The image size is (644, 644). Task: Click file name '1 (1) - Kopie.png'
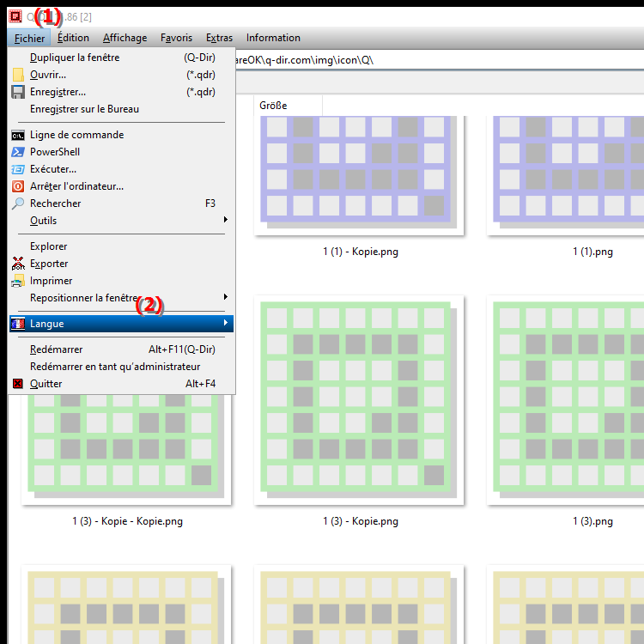click(361, 252)
